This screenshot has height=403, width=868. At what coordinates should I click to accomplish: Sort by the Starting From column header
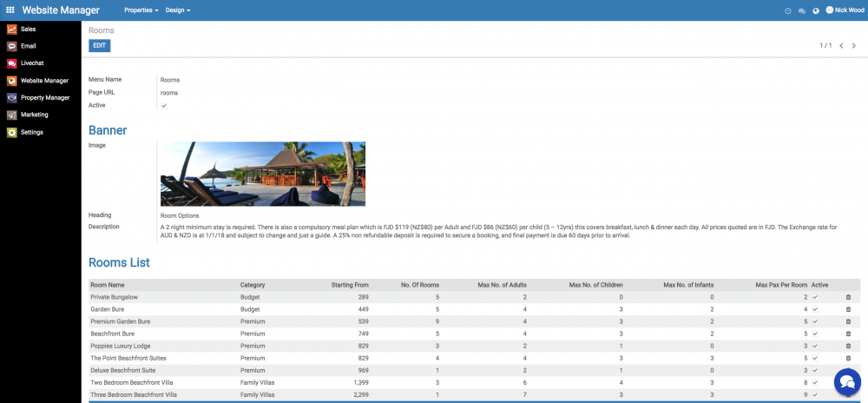pos(350,285)
